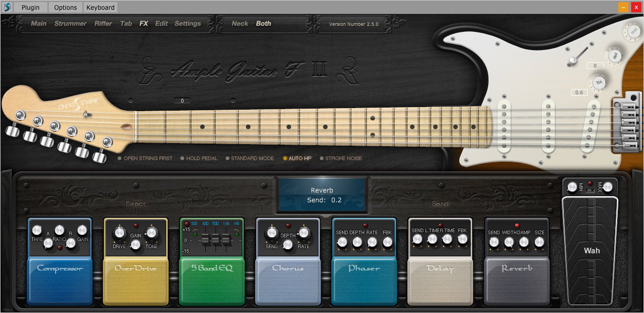Turn off the Reverb power LED

pos(516,225)
